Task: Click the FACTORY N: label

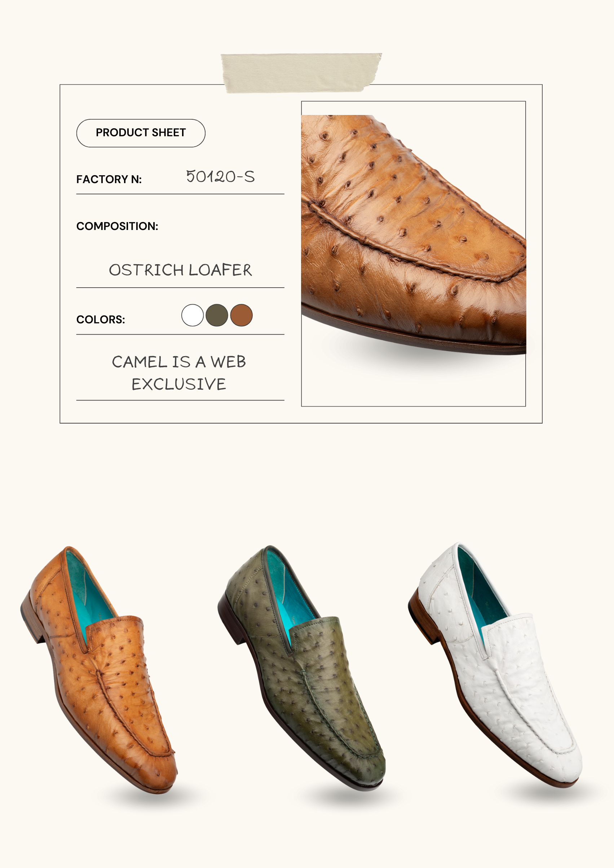Action: click(x=109, y=179)
